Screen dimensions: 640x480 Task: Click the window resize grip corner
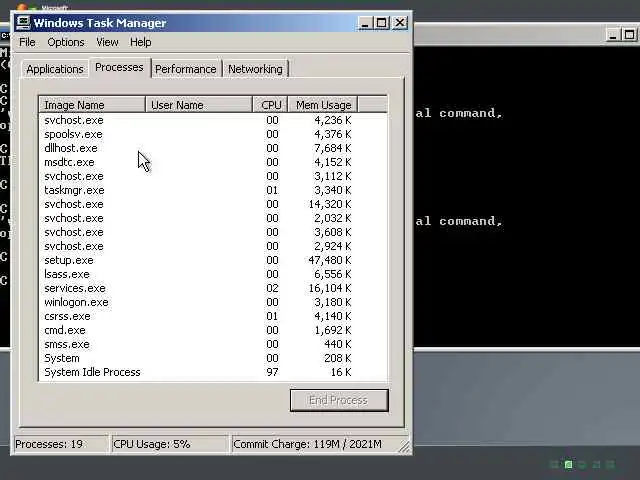tap(405, 447)
